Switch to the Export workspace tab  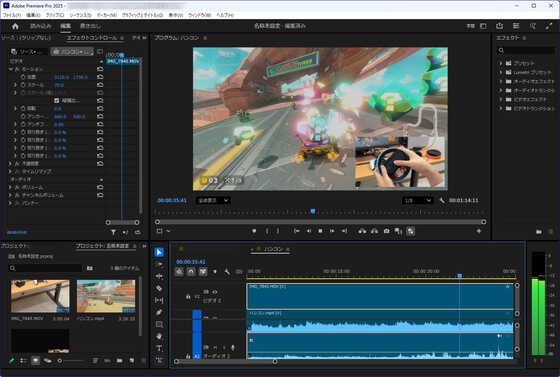coord(90,26)
